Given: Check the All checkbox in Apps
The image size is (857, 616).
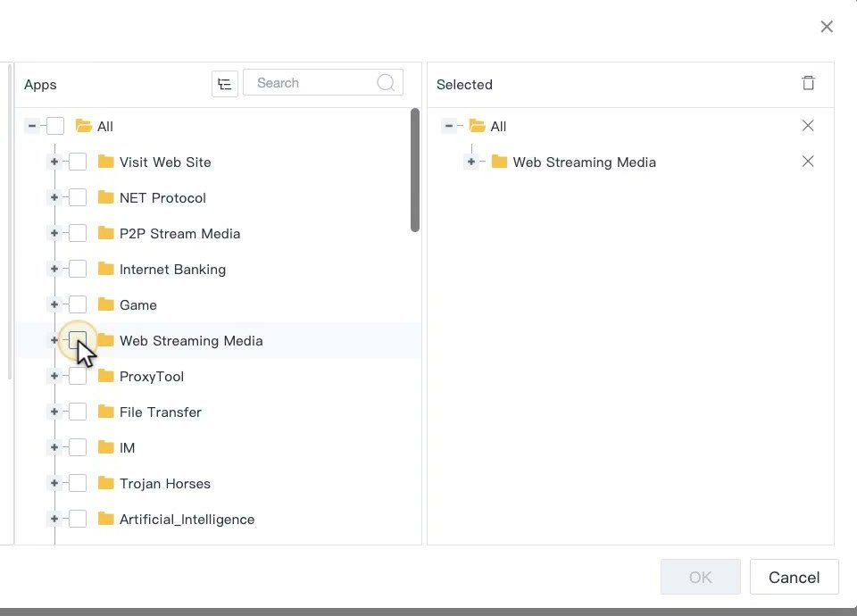Looking at the screenshot, I should (x=55, y=126).
